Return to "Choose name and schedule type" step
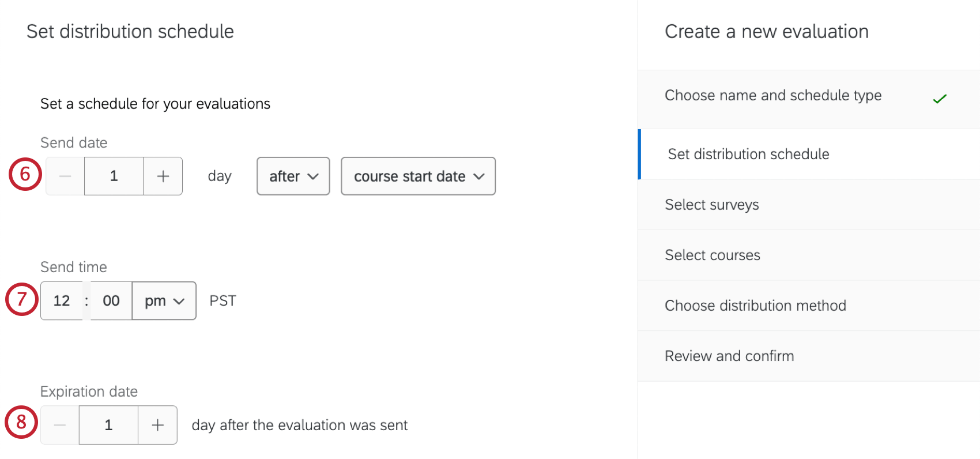 [773, 96]
